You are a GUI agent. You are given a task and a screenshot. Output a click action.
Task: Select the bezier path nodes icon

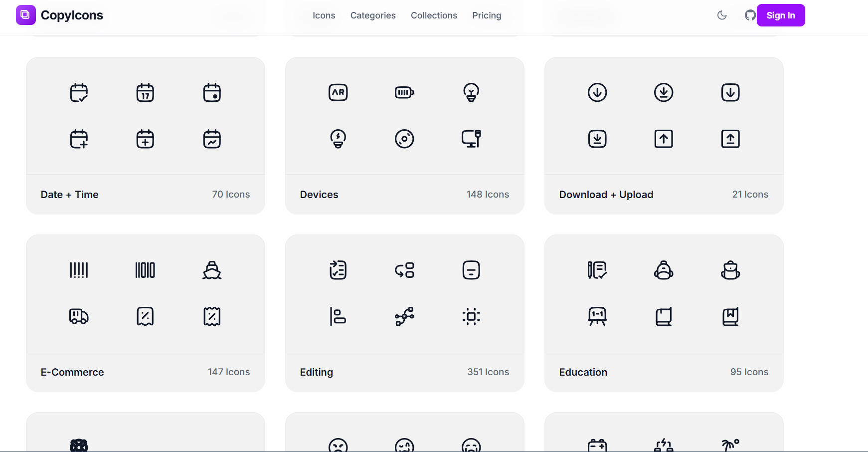point(404,316)
